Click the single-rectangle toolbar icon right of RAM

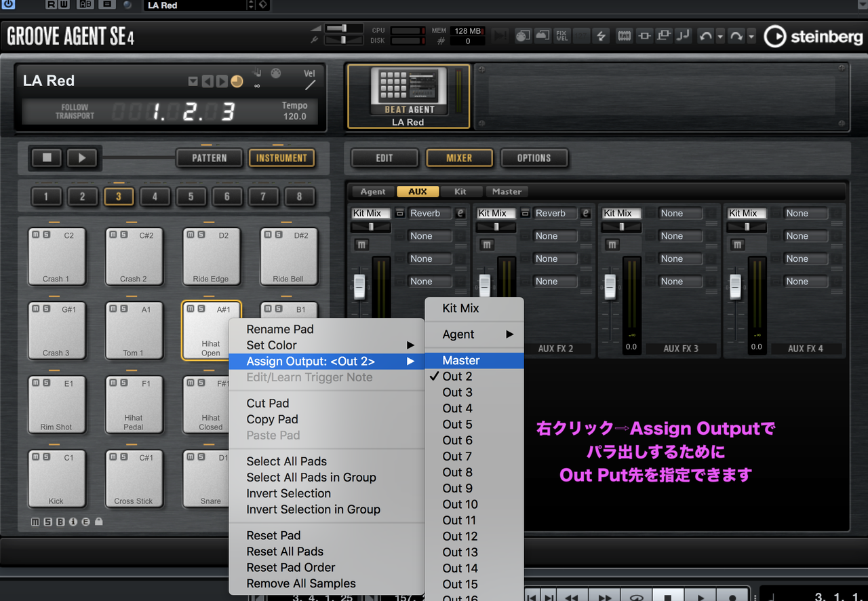(644, 36)
